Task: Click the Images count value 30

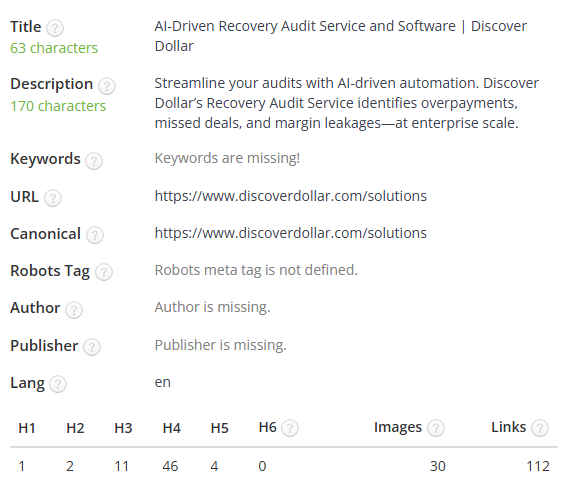Action: pyautogui.click(x=437, y=466)
